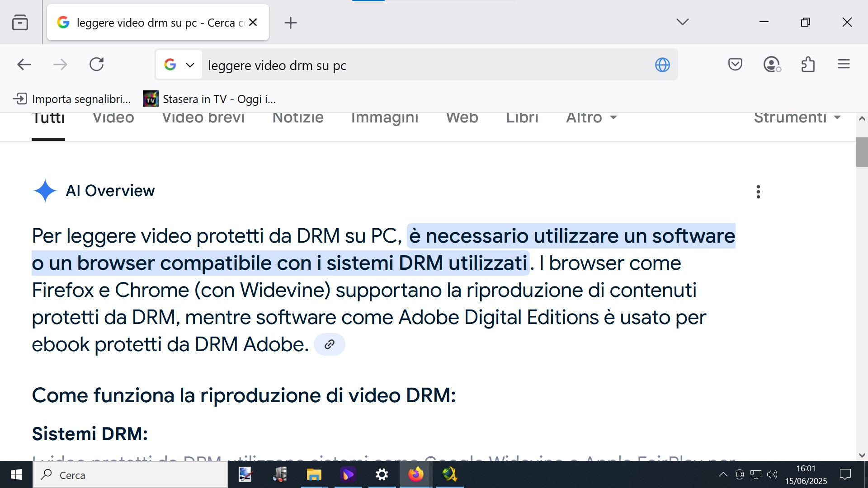The width and height of the screenshot is (868, 488).
Task: Open the Firefox View tab list icon
Action: coord(20,22)
